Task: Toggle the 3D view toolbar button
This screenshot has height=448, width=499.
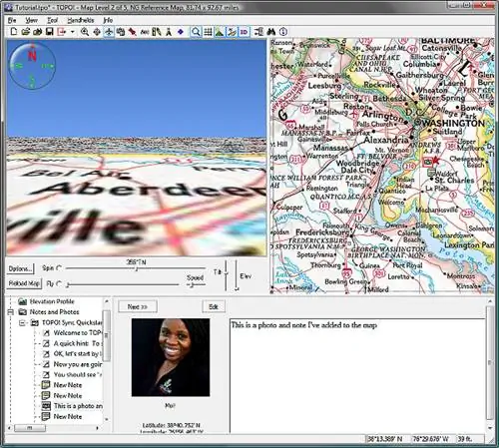Action: (x=244, y=32)
